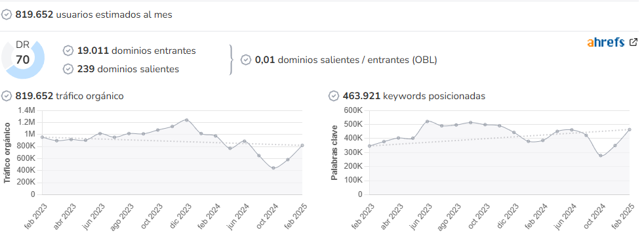
Task: Click check icon beside usuarios estimados al mes
Action: [x=6, y=15]
